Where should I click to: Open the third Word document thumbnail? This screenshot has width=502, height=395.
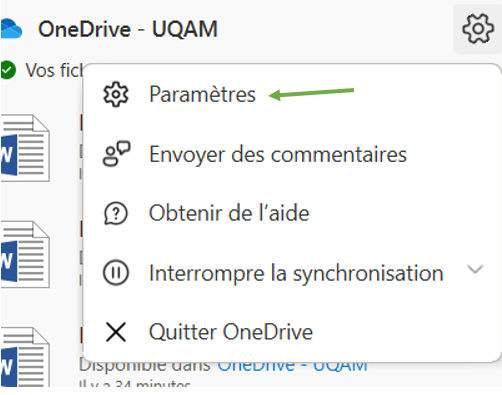coord(25,357)
